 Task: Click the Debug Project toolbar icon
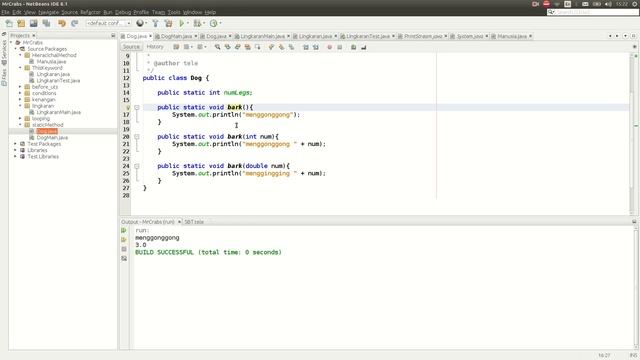click(197, 23)
